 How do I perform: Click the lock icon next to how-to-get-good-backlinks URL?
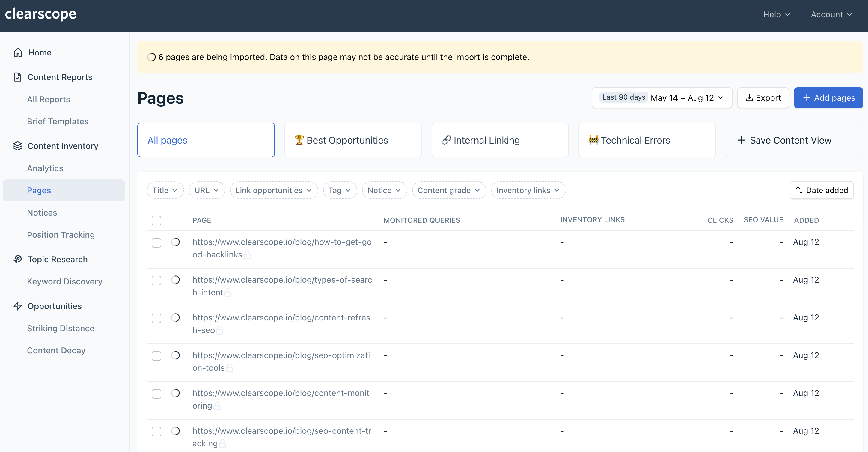[247, 255]
